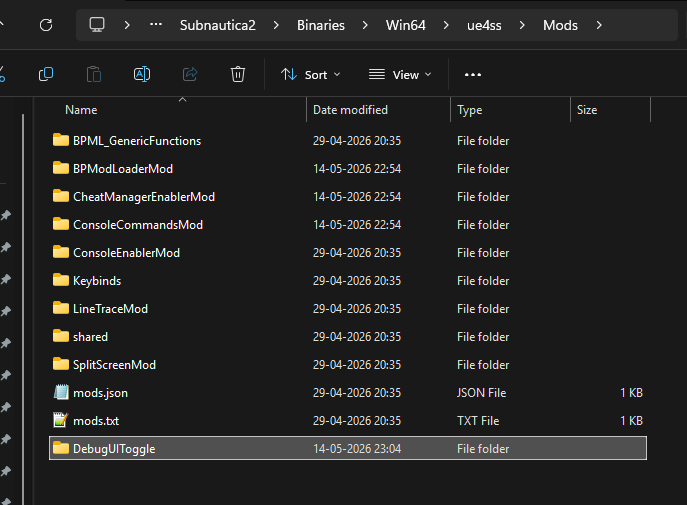The height and width of the screenshot is (505, 687).
Task: Navigate to the Subnautica2 breadcrumb
Action: pos(218,25)
